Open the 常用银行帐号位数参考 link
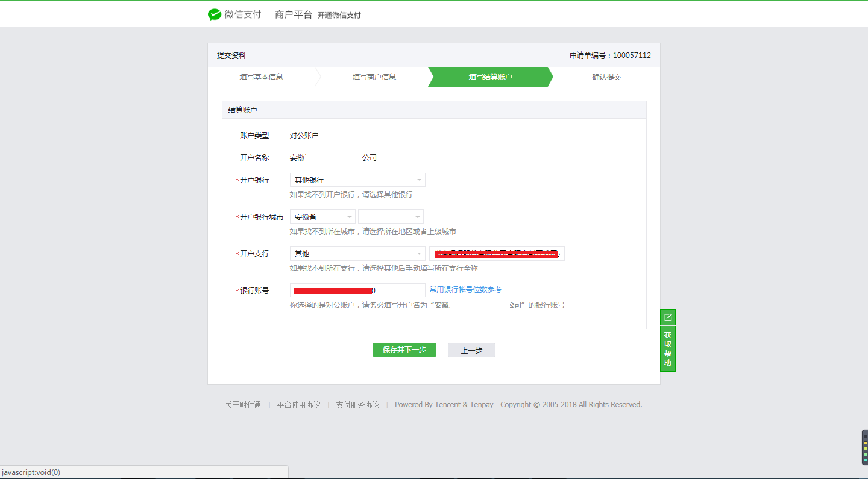The image size is (868, 479). [465, 290]
